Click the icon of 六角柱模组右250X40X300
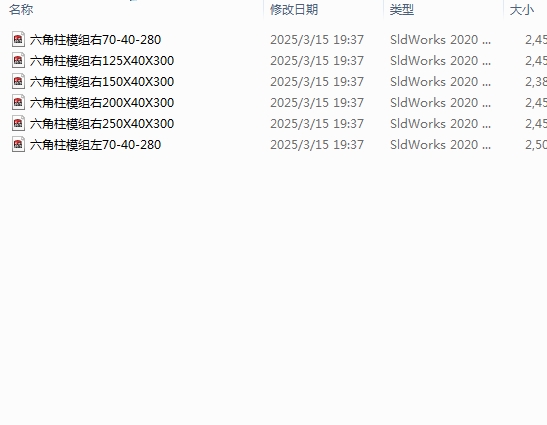547x425 pixels. [18, 123]
